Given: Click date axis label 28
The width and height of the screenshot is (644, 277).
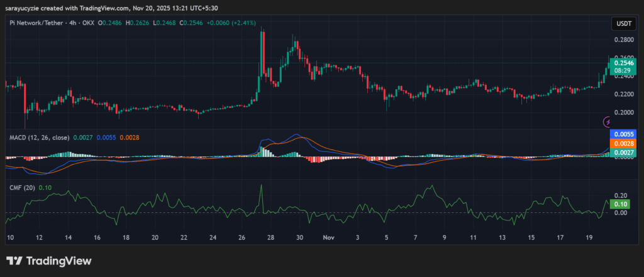Looking at the screenshot, I should pyautogui.click(x=270, y=237).
